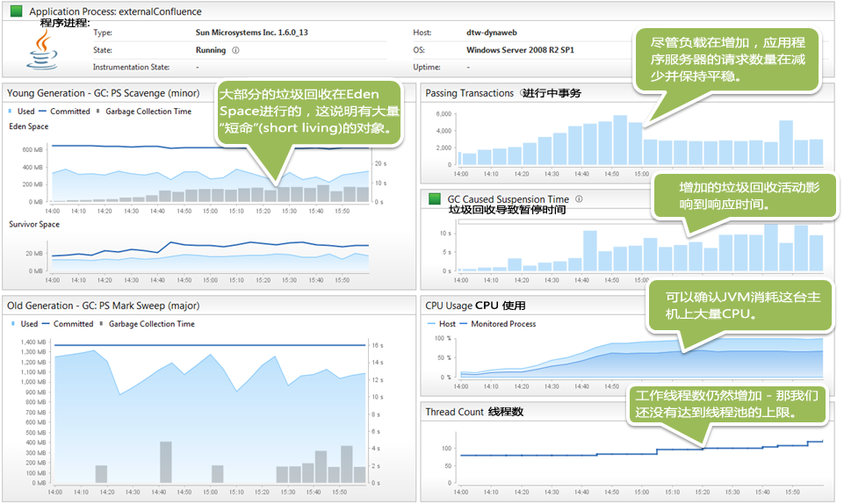Viewport: 844px width, 504px height.
Task: Click the 6,000 axis label in Passing Transactions
Action: (444, 114)
